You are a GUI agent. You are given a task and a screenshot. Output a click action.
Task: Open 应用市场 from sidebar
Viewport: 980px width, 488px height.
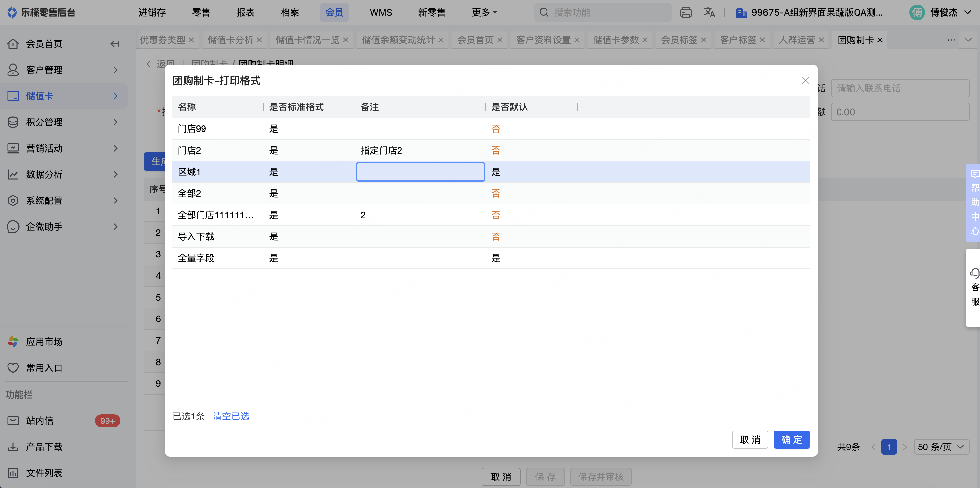tap(44, 342)
